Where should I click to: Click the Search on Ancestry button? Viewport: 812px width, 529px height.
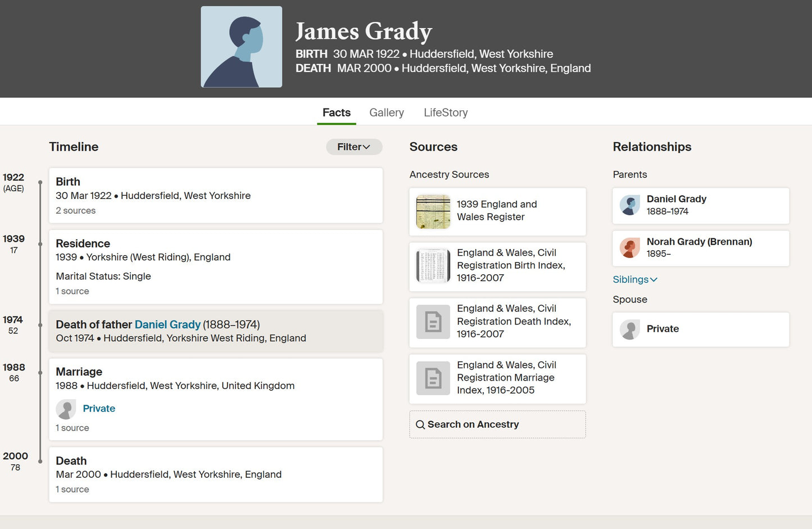click(x=497, y=424)
